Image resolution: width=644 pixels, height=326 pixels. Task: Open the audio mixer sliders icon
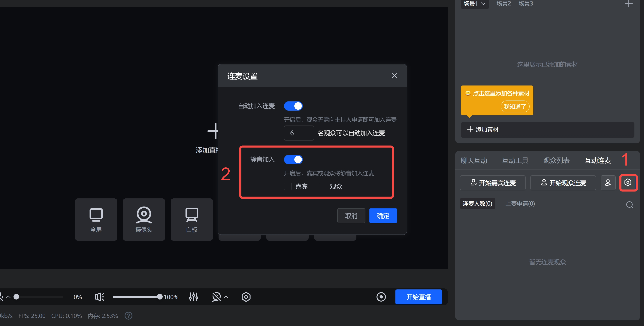coord(193,297)
